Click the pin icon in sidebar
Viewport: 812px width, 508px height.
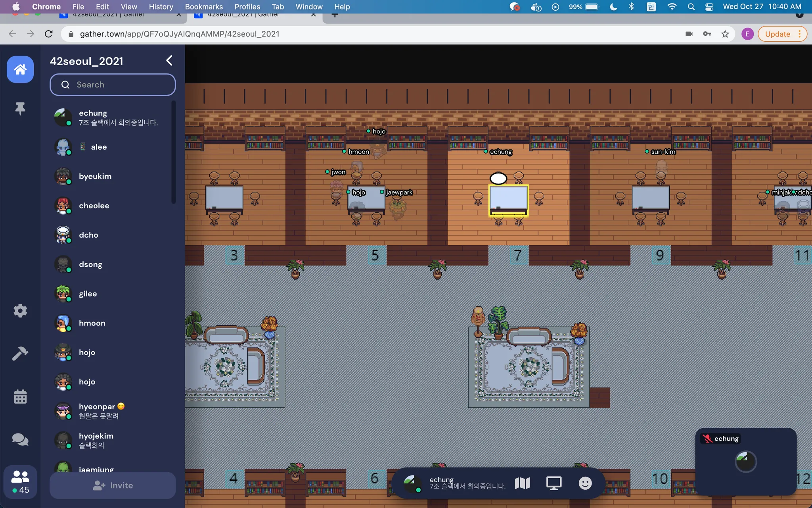click(20, 108)
